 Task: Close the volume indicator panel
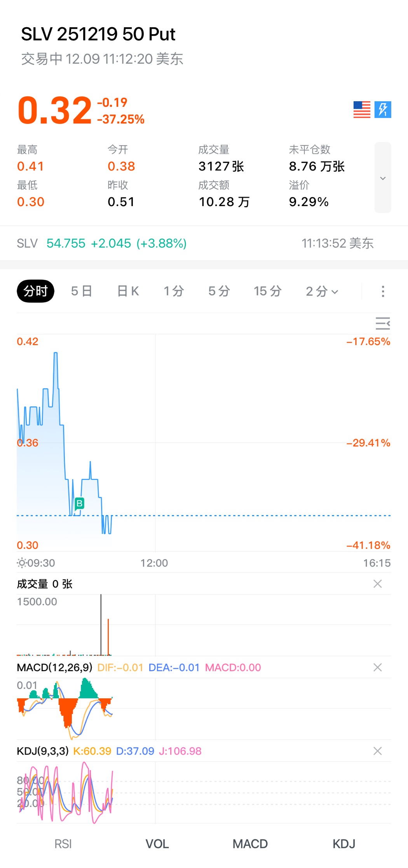click(x=377, y=584)
